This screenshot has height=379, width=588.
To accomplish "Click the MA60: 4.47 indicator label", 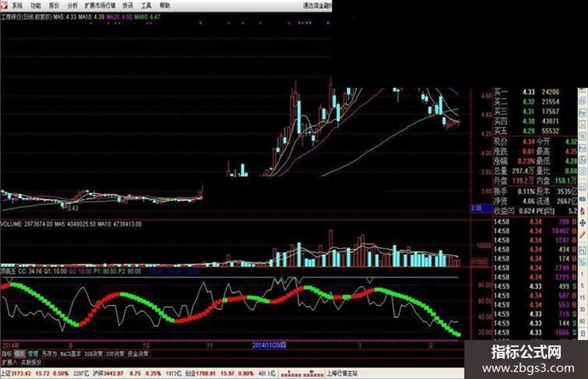I will click(x=147, y=17).
